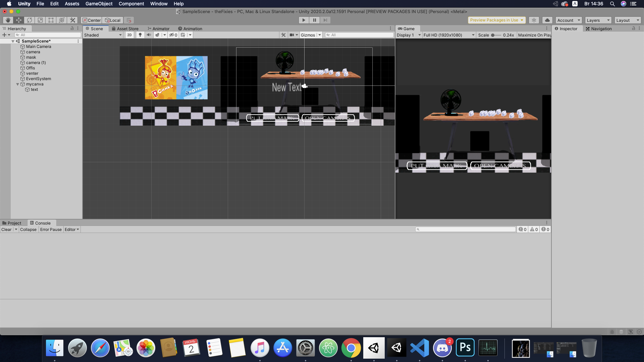Select the Scale tool

click(x=40, y=20)
